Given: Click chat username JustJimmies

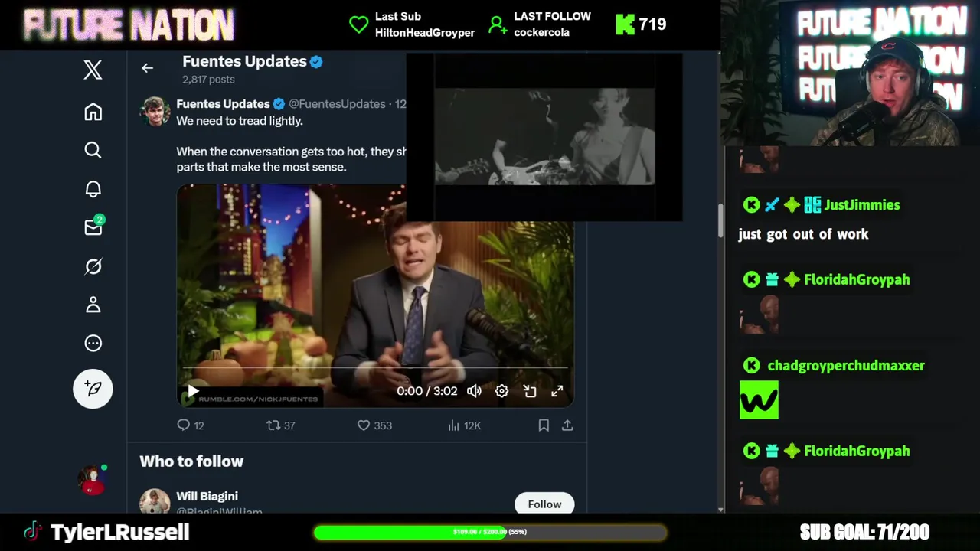Looking at the screenshot, I should (x=861, y=205).
